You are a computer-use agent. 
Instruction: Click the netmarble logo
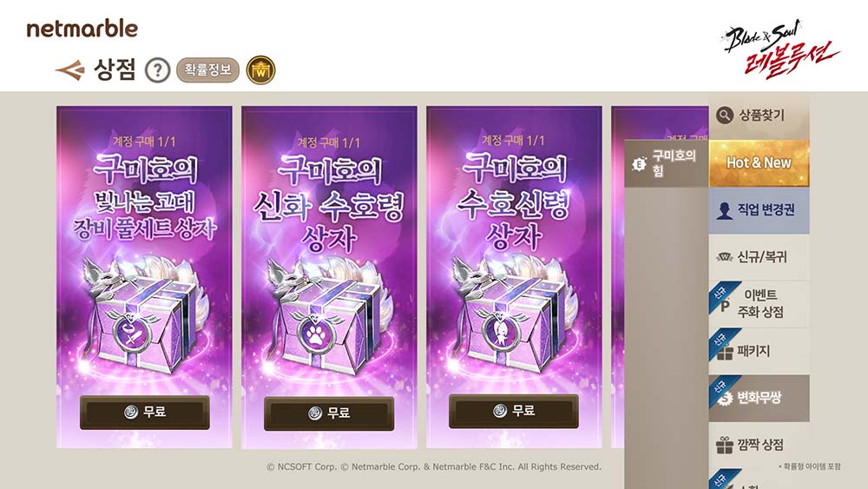(82, 29)
